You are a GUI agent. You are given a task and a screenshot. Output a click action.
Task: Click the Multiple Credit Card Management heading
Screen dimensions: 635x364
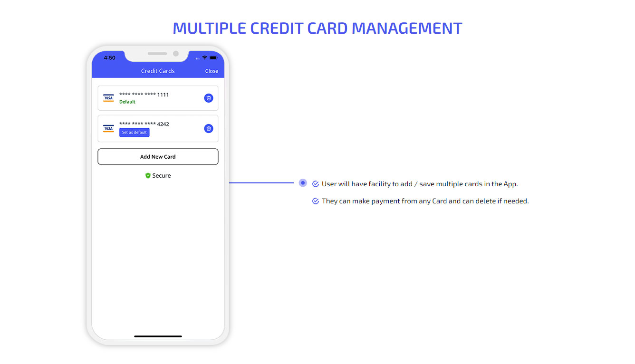click(x=317, y=29)
